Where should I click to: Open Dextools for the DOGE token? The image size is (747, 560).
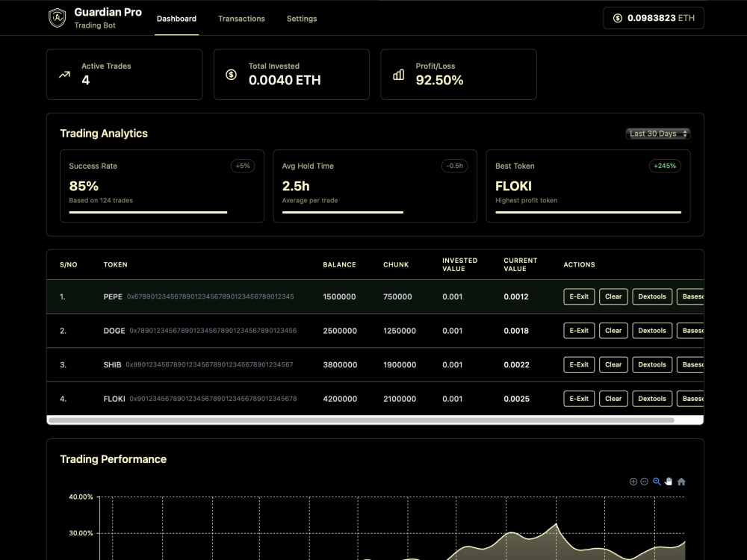[x=651, y=331]
